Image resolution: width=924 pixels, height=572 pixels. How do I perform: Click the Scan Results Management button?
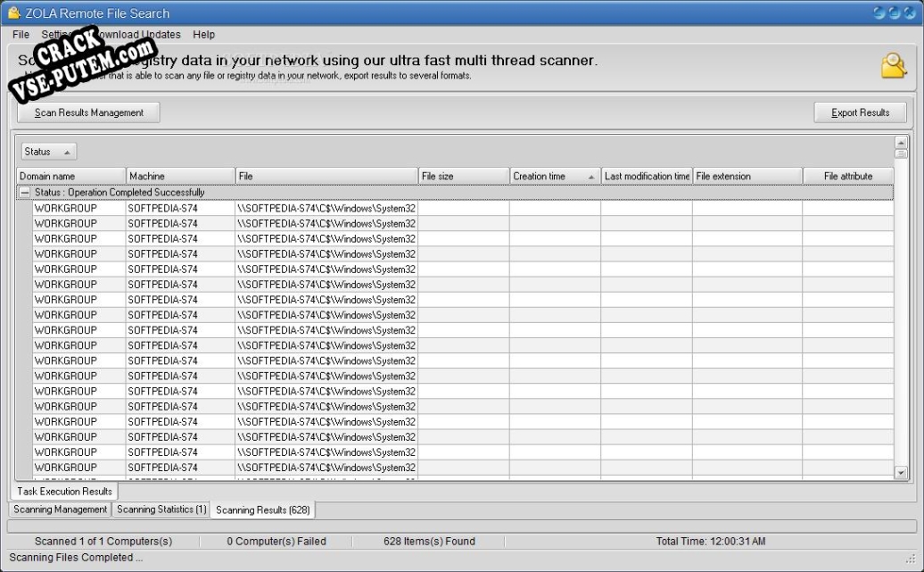point(87,112)
